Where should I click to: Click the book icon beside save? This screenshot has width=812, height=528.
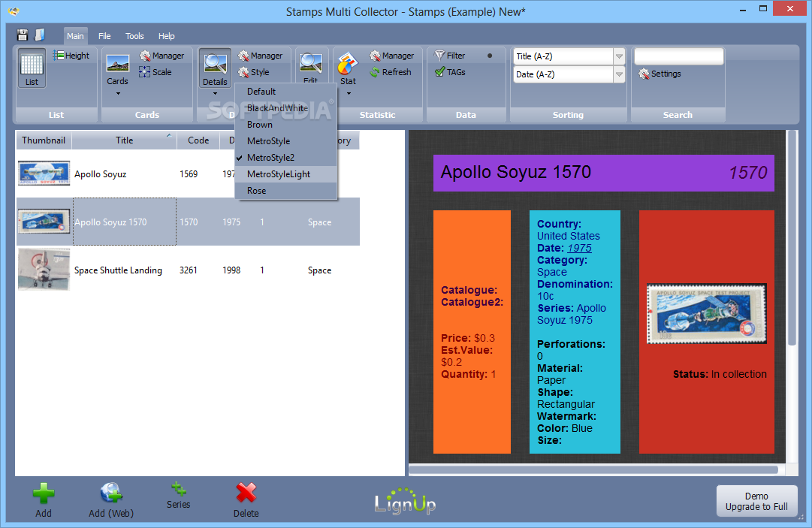[39, 35]
